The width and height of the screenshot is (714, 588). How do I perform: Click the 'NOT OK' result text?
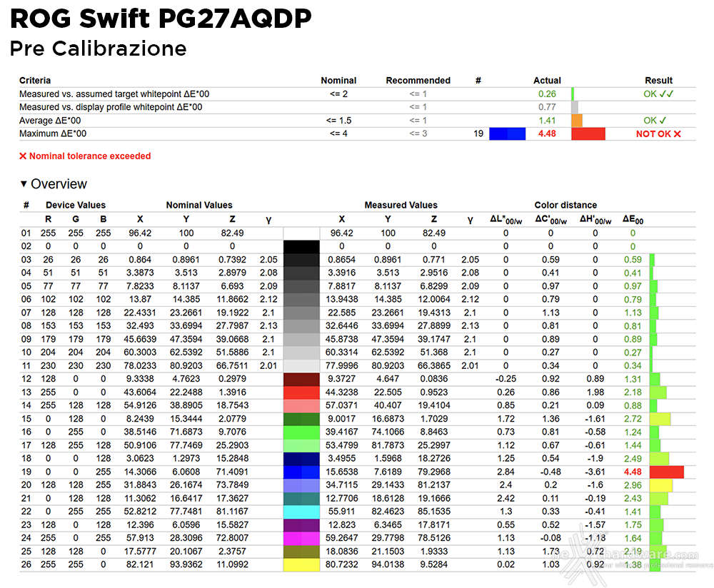tap(658, 134)
